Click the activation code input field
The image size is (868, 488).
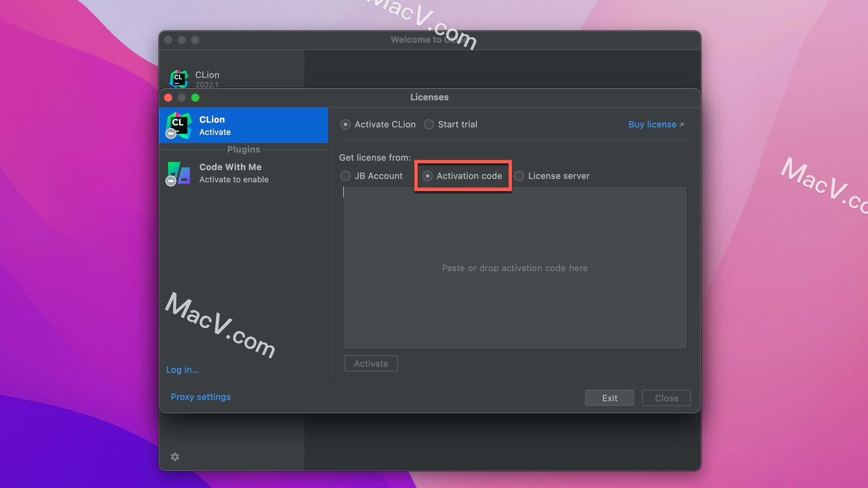coord(514,267)
